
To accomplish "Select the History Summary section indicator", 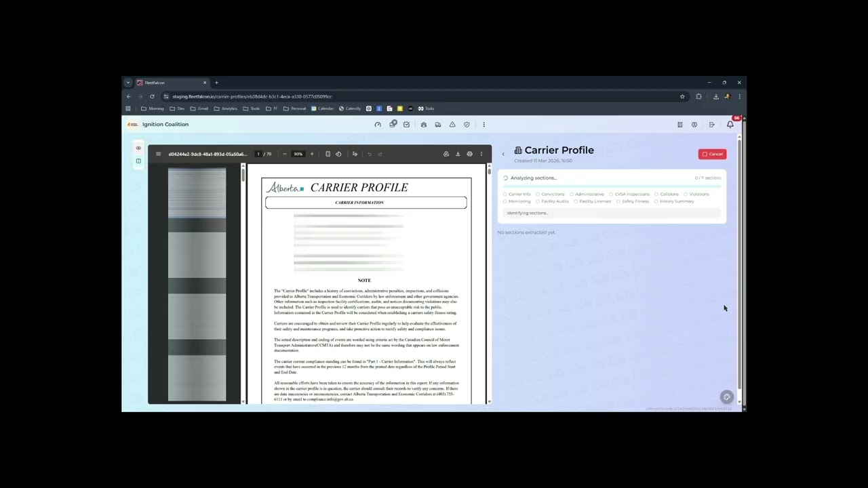I will point(674,201).
